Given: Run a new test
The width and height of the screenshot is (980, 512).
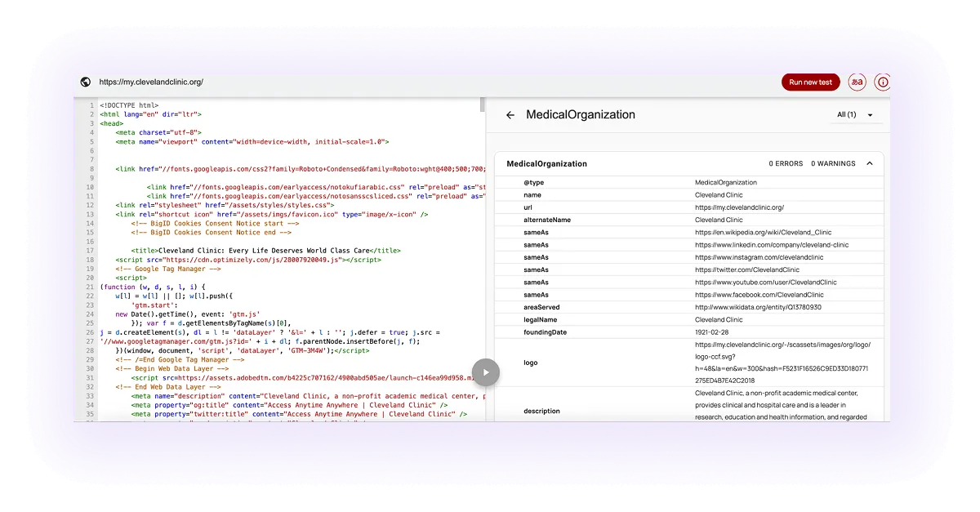Looking at the screenshot, I should pos(810,82).
